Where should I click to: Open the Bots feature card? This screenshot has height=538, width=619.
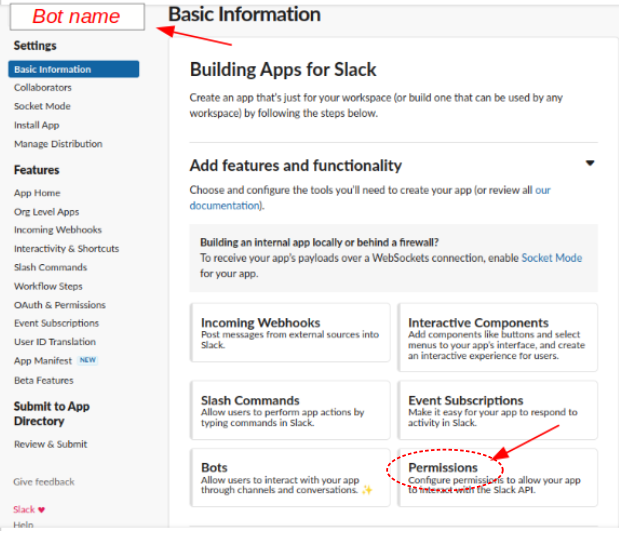pos(290,478)
